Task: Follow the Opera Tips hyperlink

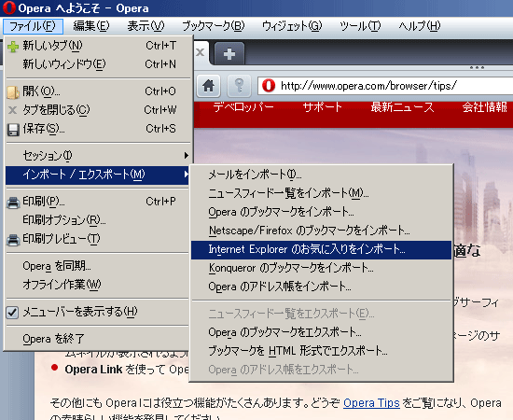Action: [x=371, y=403]
